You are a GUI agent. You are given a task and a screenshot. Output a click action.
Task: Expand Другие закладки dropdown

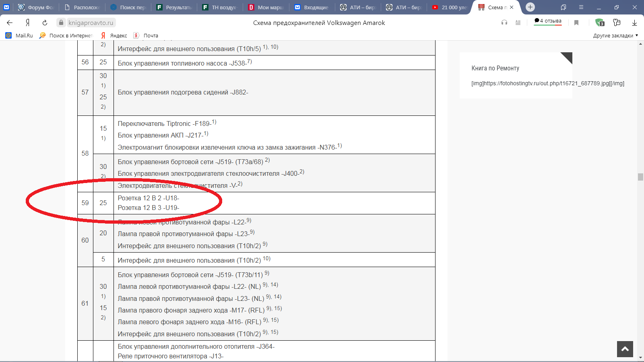(615, 35)
